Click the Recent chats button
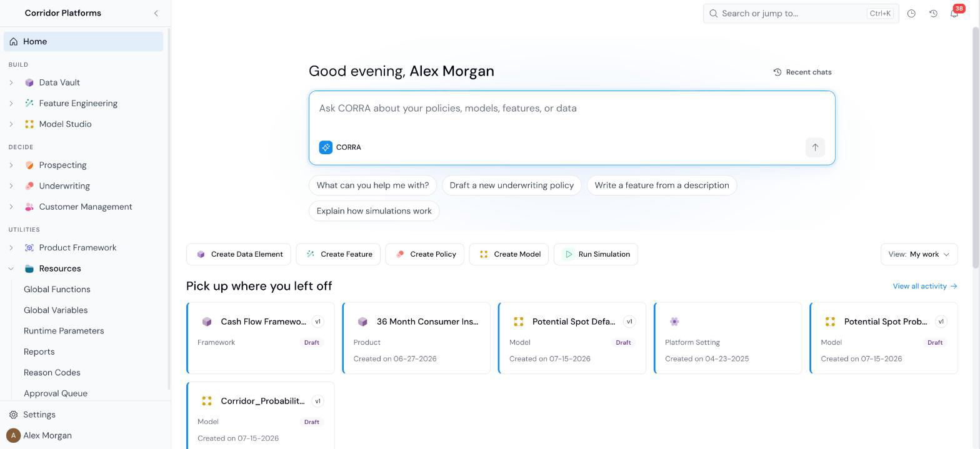Image resolution: width=980 pixels, height=449 pixels. pyautogui.click(x=802, y=72)
